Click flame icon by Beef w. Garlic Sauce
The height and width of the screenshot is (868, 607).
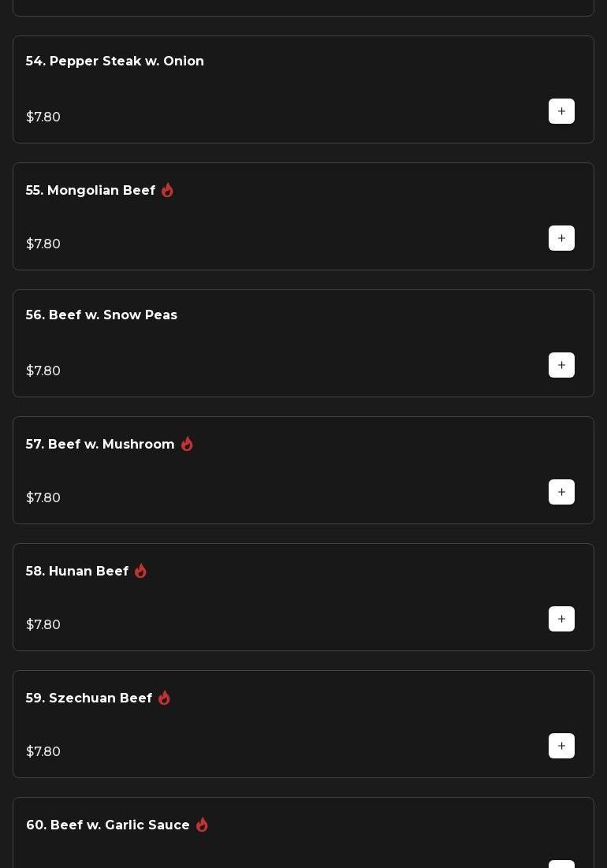point(202,825)
